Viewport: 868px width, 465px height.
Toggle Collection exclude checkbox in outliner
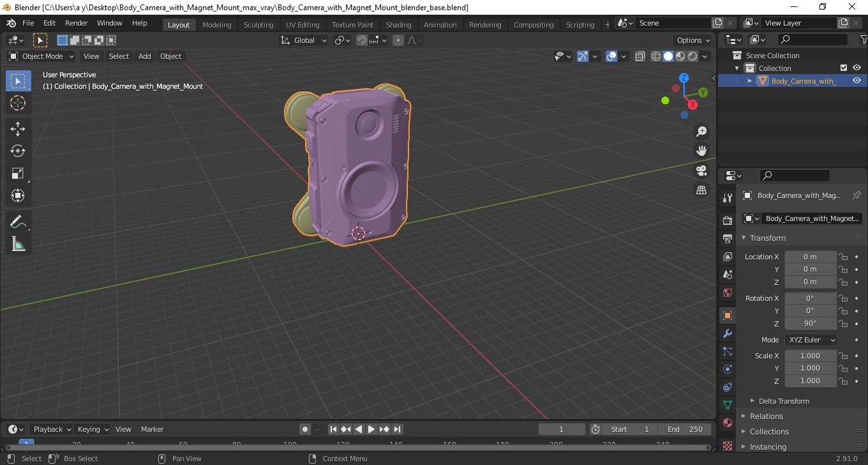844,68
